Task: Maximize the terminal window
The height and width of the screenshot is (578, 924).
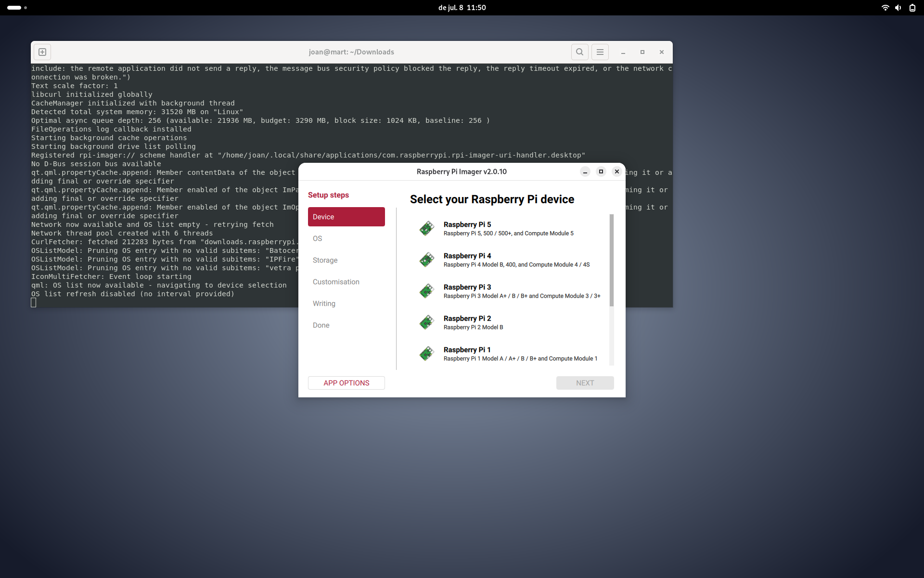Action: click(642, 52)
